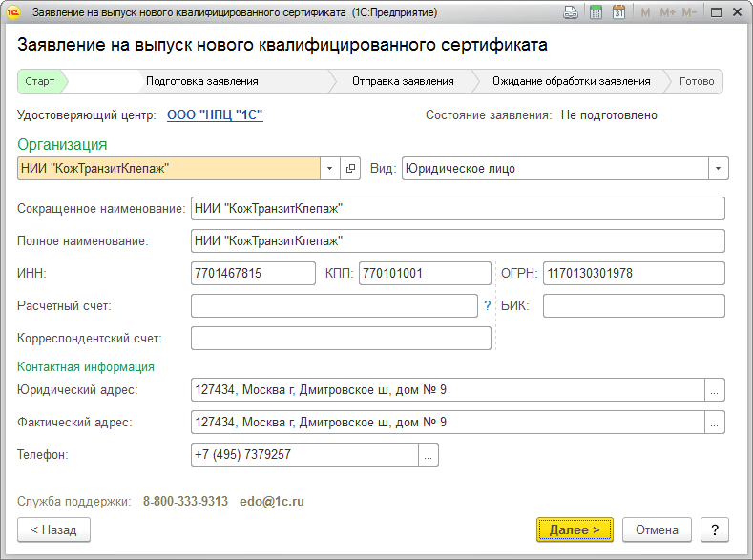Click the Контактная информация heading

point(86,367)
